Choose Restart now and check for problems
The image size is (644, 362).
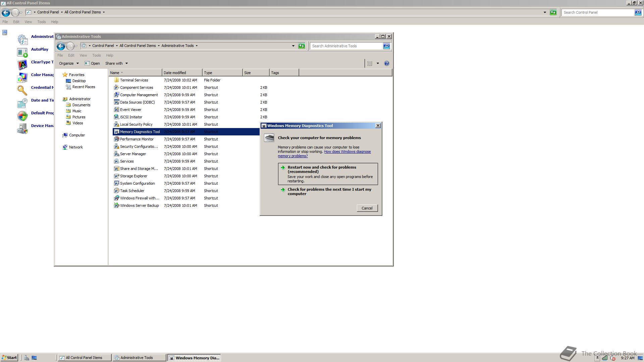pos(328,174)
